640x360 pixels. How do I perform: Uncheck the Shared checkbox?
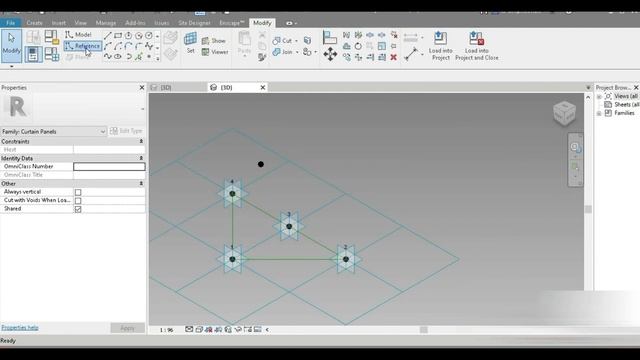pyautogui.click(x=78, y=209)
